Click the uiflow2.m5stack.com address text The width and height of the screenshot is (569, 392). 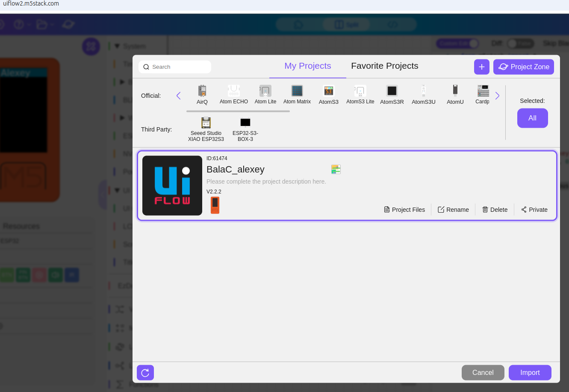[x=31, y=3]
